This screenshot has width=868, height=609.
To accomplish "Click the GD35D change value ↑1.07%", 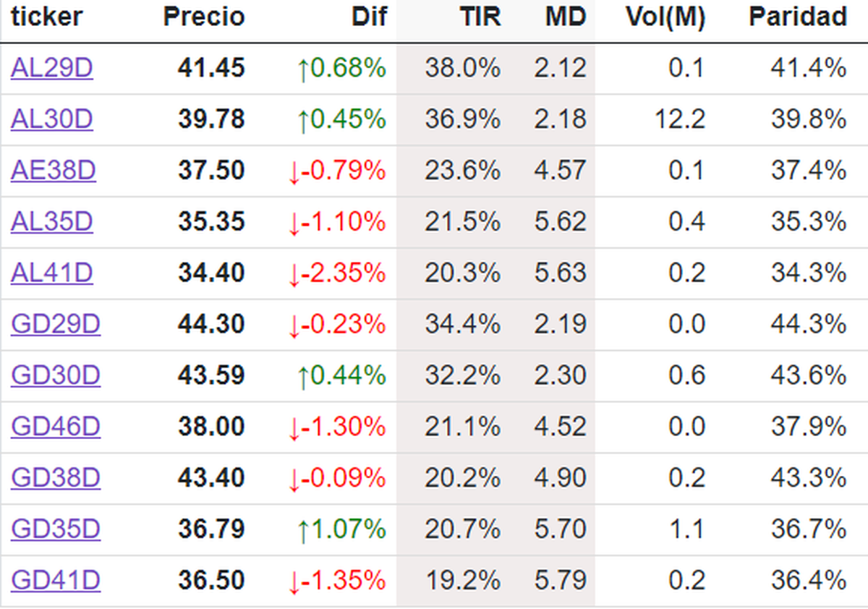I will coord(341,530).
